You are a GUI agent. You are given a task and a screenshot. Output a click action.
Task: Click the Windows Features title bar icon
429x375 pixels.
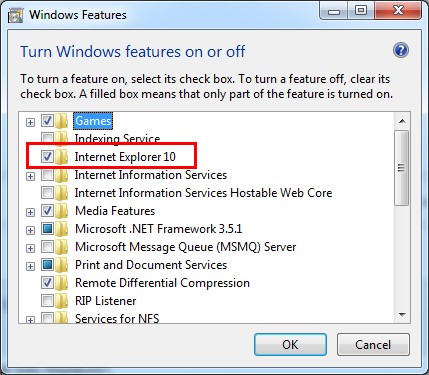pos(15,16)
